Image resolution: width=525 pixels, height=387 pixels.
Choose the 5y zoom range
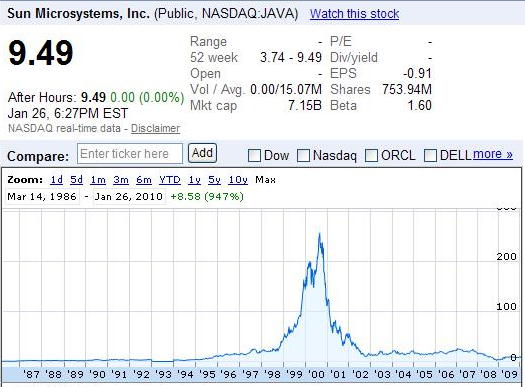(x=214, y=180)
